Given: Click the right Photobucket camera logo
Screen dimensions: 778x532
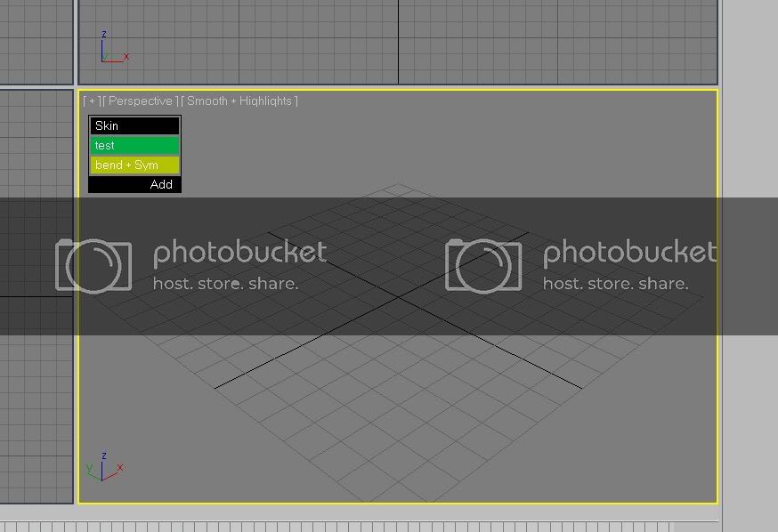Looking at the screenshot, I should tap(483, 265).
